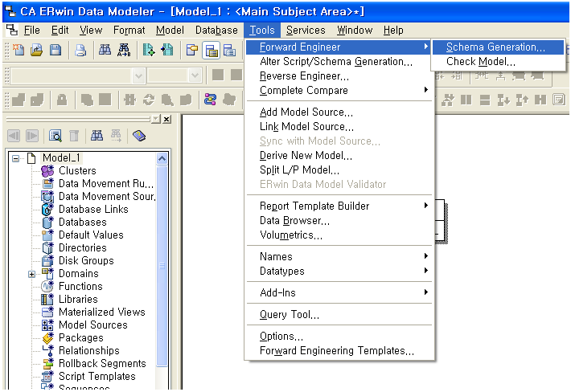Image resolution: width=571 pixels, height=392 pixels.
Task: Click the Open model folder icon
Action: [37, 50]
